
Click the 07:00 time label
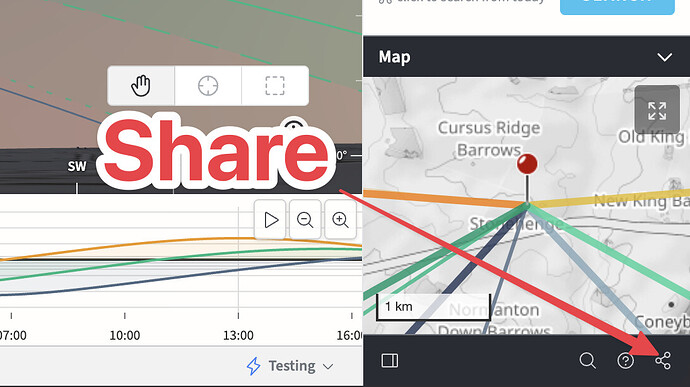coord(12,335)
